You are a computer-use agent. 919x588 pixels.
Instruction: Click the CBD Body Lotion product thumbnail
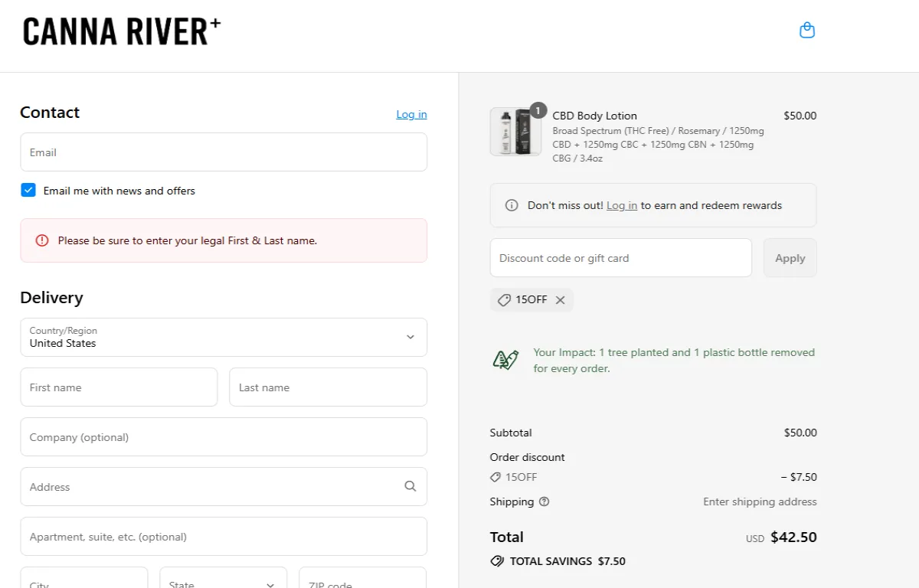point(515,132)
